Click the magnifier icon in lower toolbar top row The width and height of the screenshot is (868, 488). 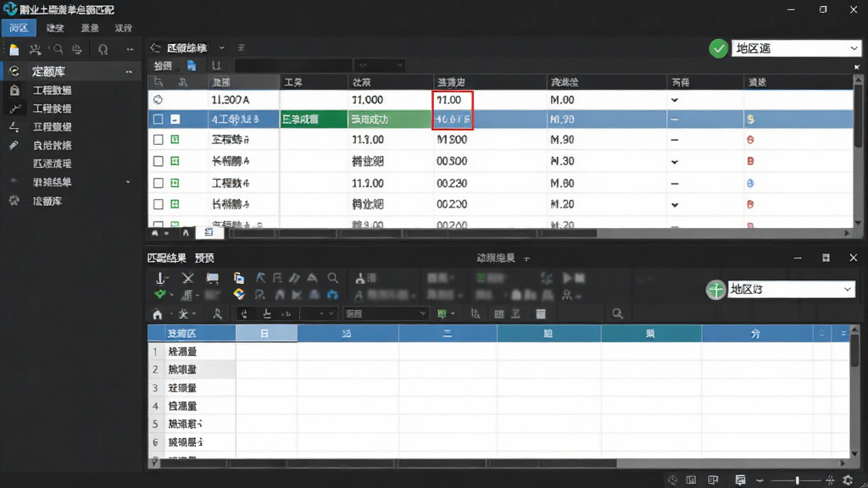coord(332,278)
